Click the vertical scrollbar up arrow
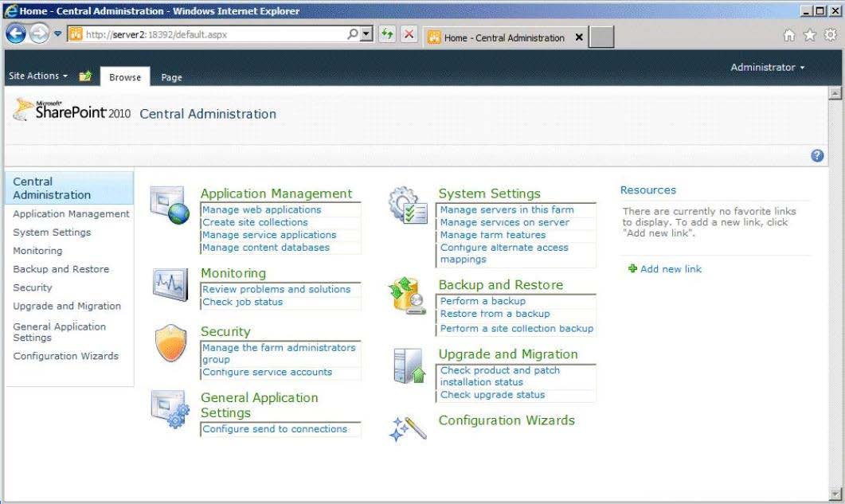 click(x=835, y=93)
